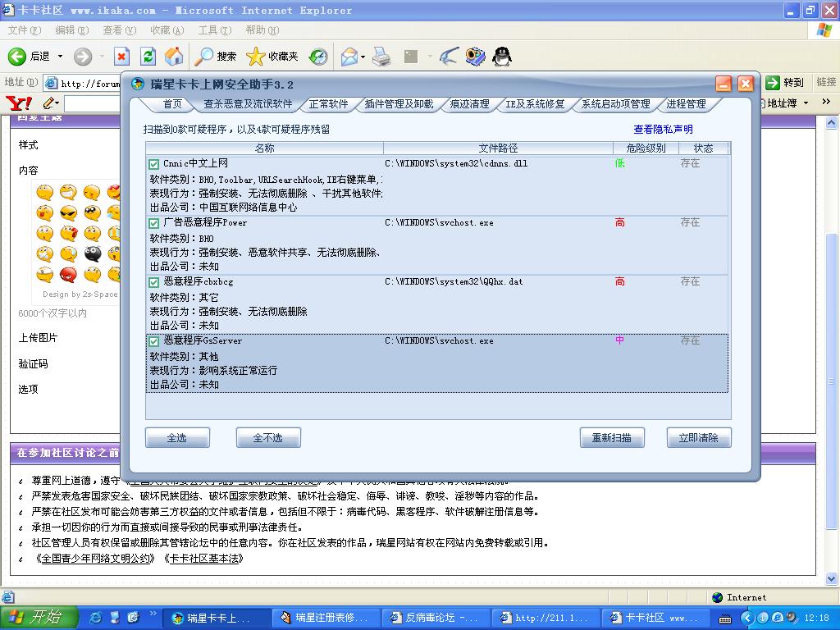840x630 pixels.
Task: Open the IE Search (搜索) tool
Action: [216, 57]
